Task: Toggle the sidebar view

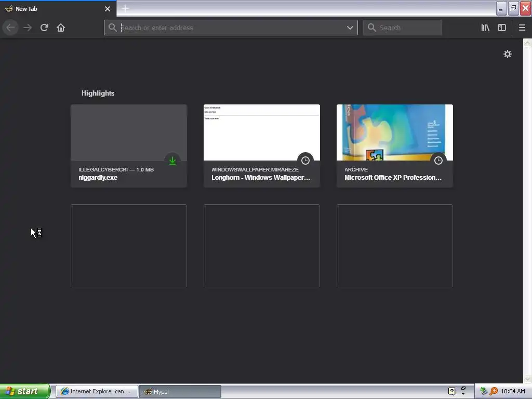Action: (x=502, y=28)
